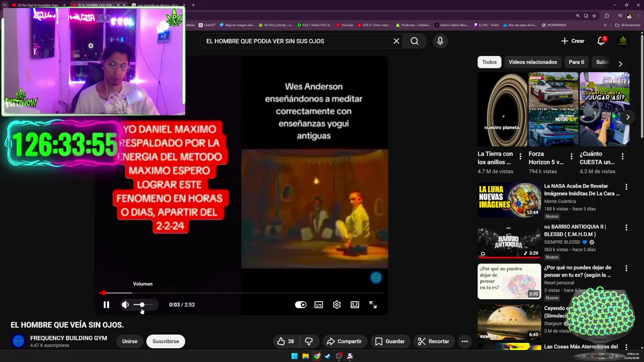Screen dimensions: 644x362
Task: Toggle subtitles on the player
Action: click(318, 305)
